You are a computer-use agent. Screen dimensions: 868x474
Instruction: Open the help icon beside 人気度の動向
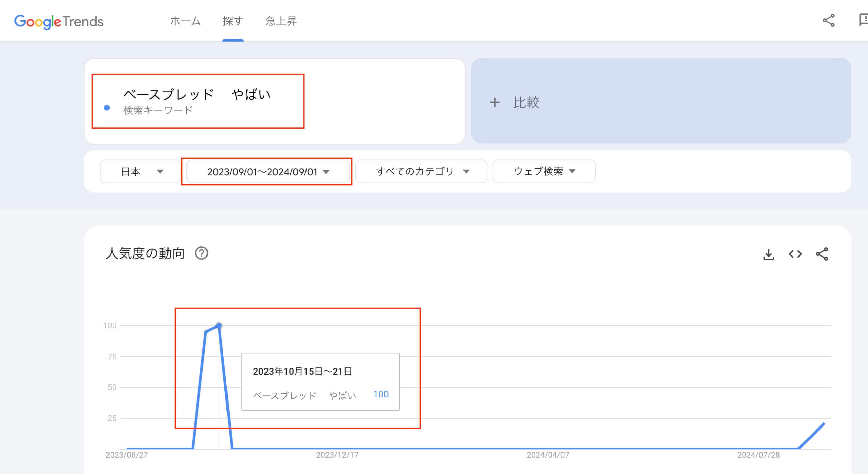click(x=201, y=253)
